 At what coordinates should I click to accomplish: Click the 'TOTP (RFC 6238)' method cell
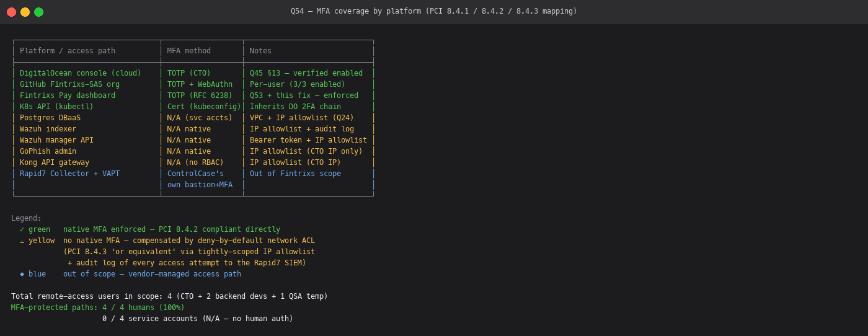click(x=200, y=95)
